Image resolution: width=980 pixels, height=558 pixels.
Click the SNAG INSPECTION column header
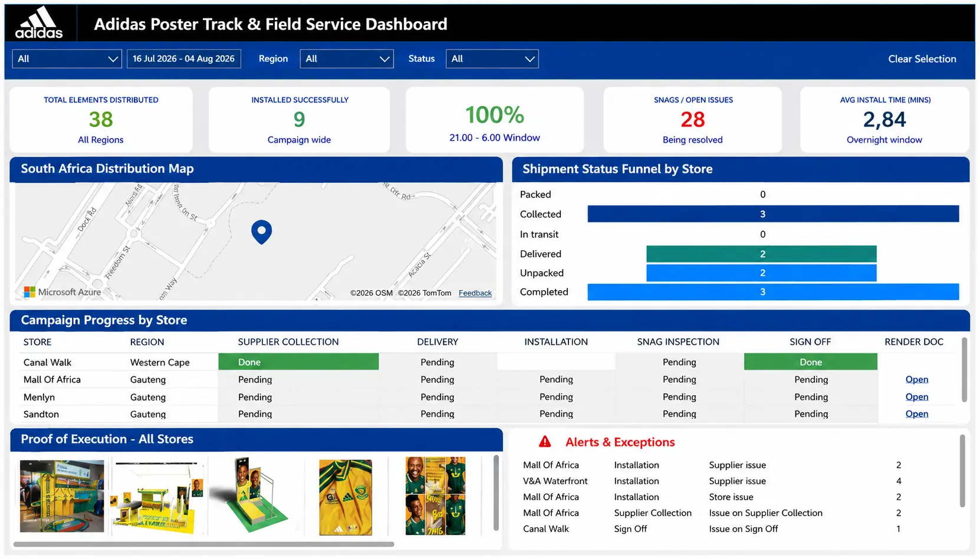pyautogui.click(x=678, y=342)
